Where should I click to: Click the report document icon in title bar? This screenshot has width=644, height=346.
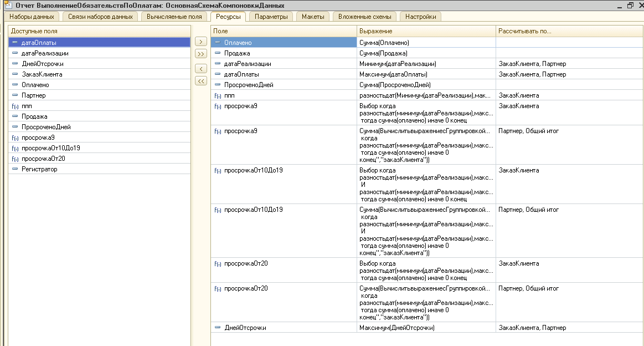pos(8,5)
